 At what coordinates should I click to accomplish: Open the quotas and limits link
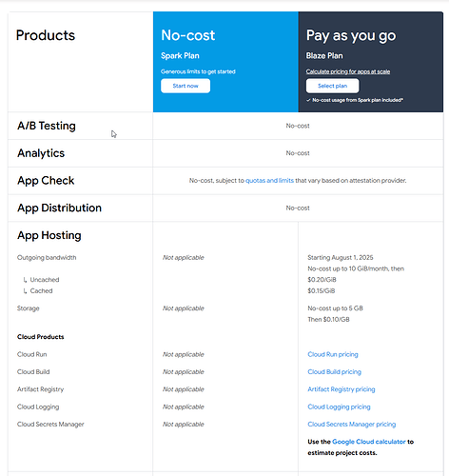(269, 181)
